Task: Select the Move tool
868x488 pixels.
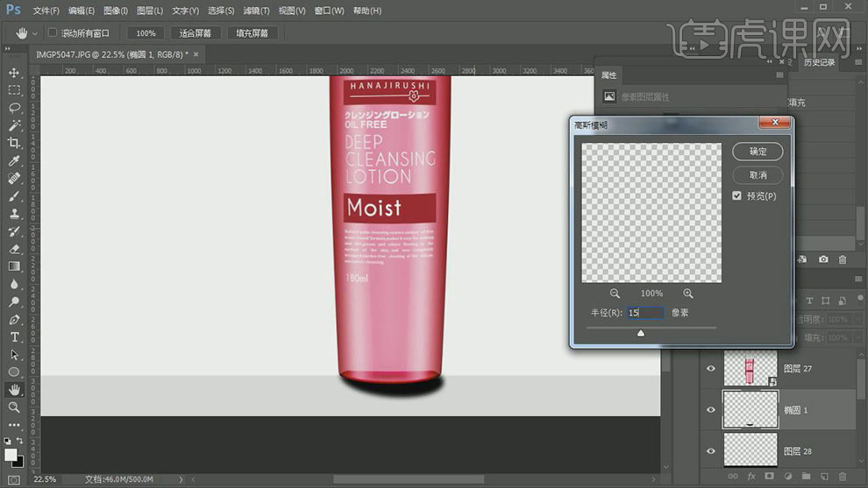Action: pyautogui.click(x=14, y=73)
